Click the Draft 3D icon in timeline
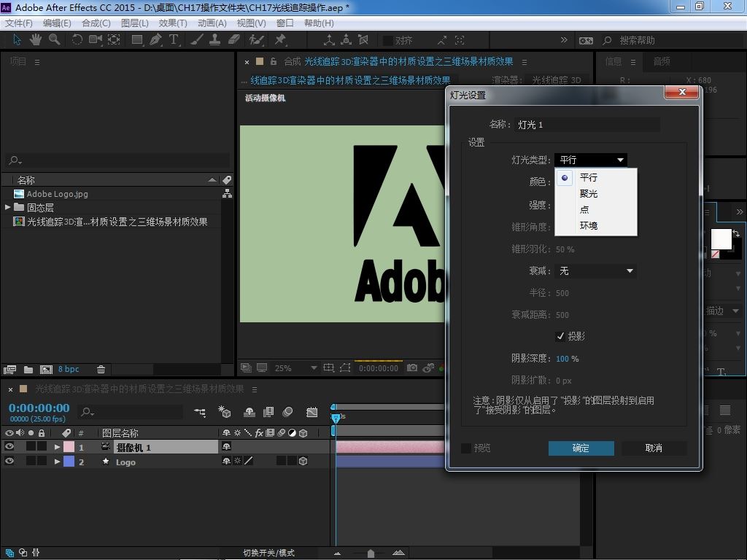747x560 pixels. click(x=225, y=412)
